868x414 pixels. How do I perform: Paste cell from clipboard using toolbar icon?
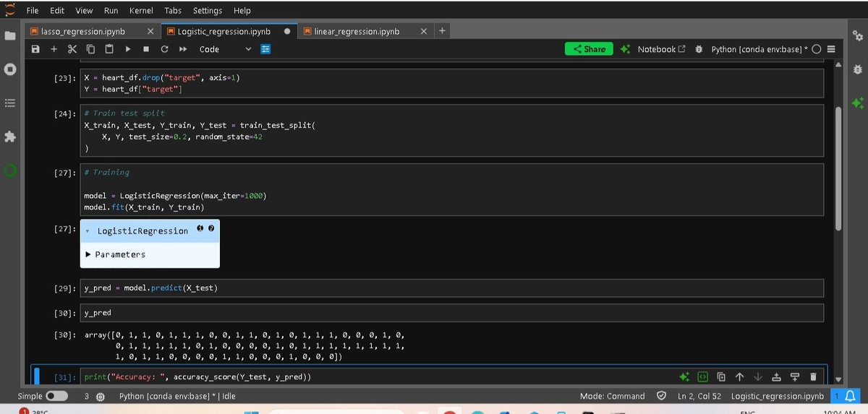(x=109, y=49)
